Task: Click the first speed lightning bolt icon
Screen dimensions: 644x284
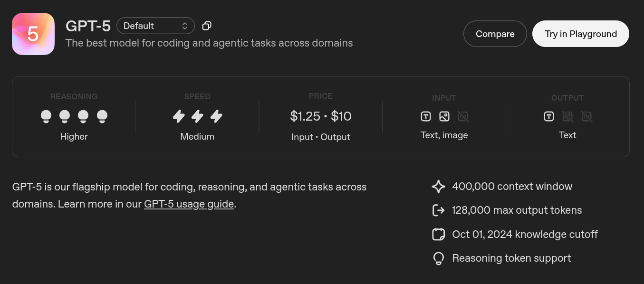Action: [x=179, y=116]
